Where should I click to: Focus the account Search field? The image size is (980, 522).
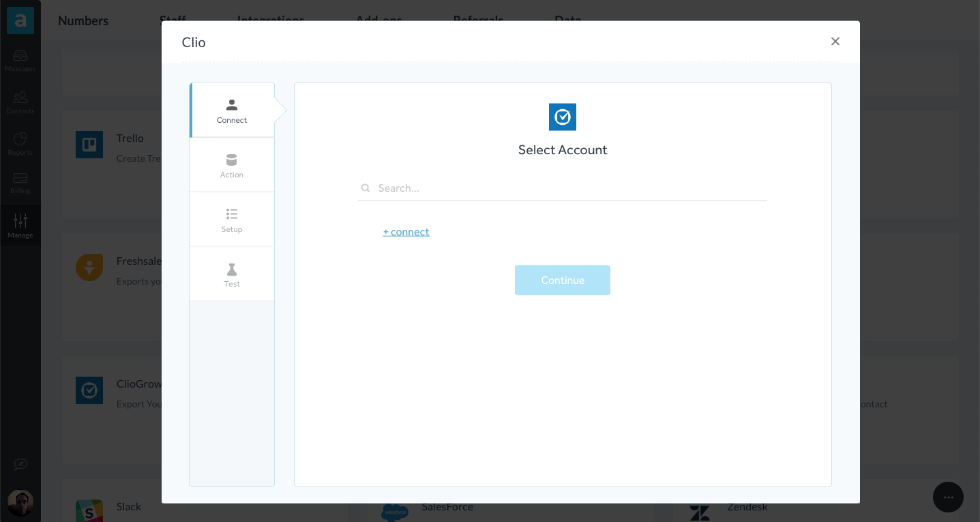(x=563, y=188)
